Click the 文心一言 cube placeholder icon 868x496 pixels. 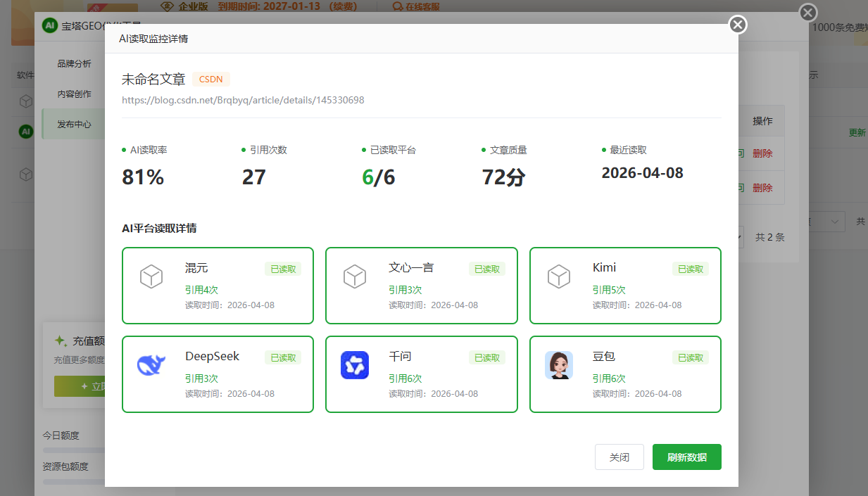tap(355, 276)
